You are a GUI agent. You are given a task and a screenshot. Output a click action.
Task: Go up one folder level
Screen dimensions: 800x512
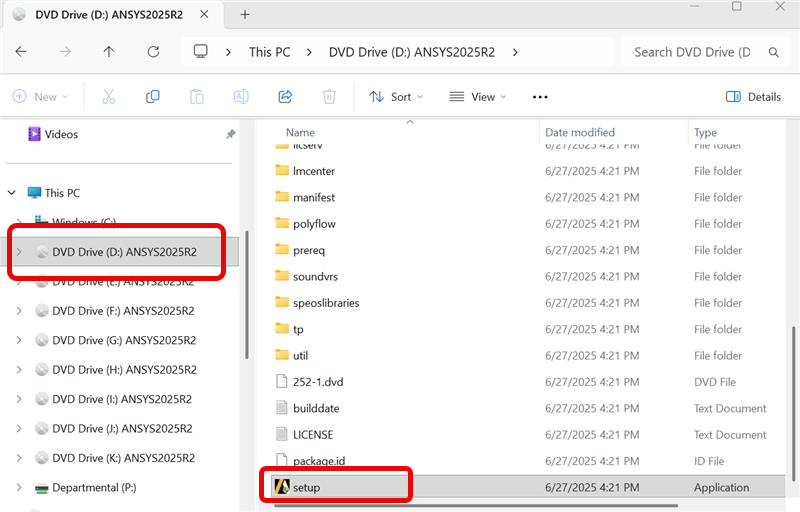coord(109,52)
